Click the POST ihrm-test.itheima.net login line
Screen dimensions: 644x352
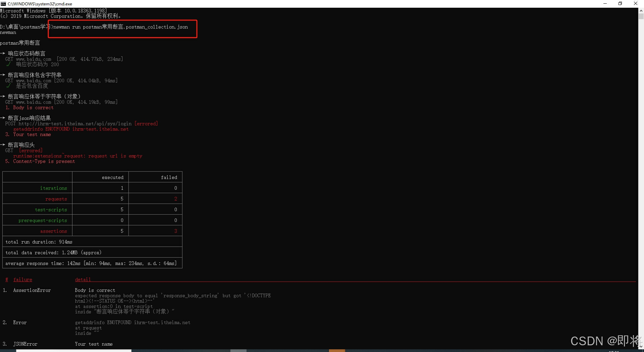(x=82, y=124)
